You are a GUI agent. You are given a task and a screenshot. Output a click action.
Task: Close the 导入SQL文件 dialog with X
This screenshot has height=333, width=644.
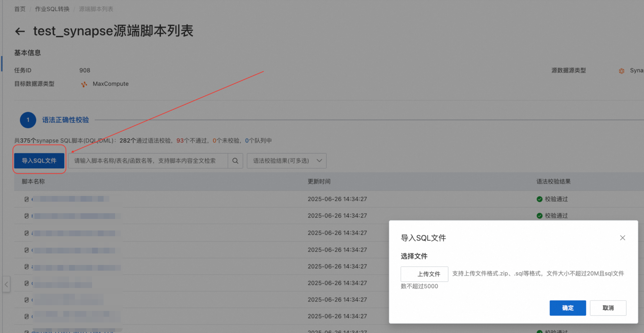[x=622, y=238]
